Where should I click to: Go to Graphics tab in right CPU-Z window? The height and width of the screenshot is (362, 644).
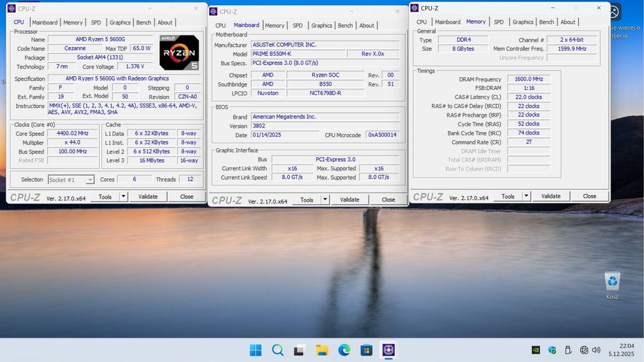click(x=523, y=22)
